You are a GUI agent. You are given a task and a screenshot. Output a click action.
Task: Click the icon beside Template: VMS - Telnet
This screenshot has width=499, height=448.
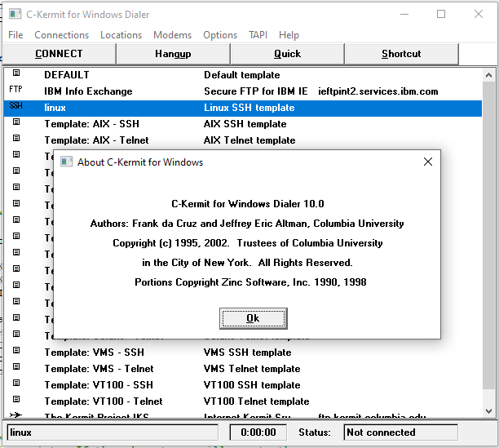[x=16, y=366]
